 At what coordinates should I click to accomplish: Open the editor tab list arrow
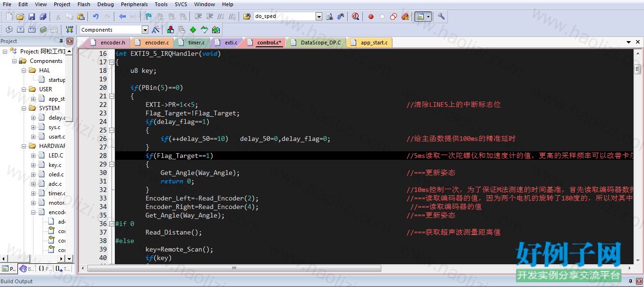(629, 43)
